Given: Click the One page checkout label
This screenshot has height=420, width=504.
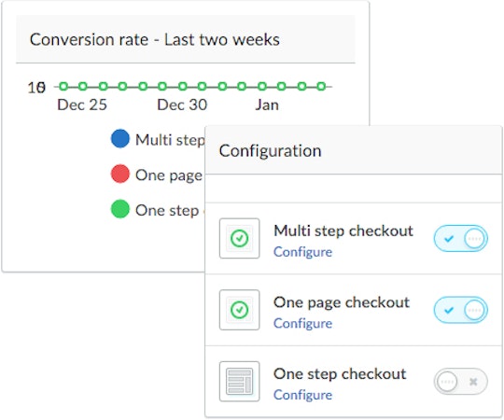Looking at the screenshot, I should coord(342,302).
